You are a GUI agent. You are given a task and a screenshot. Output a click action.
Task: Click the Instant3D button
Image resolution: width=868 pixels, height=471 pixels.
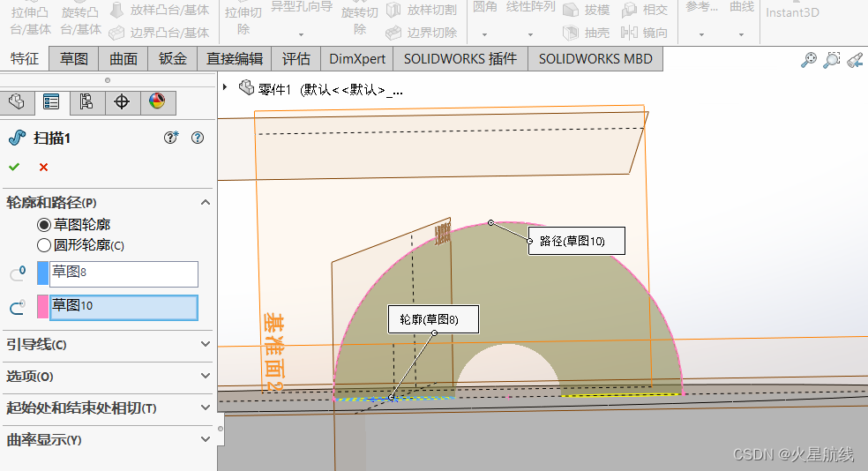pos(792,12)
